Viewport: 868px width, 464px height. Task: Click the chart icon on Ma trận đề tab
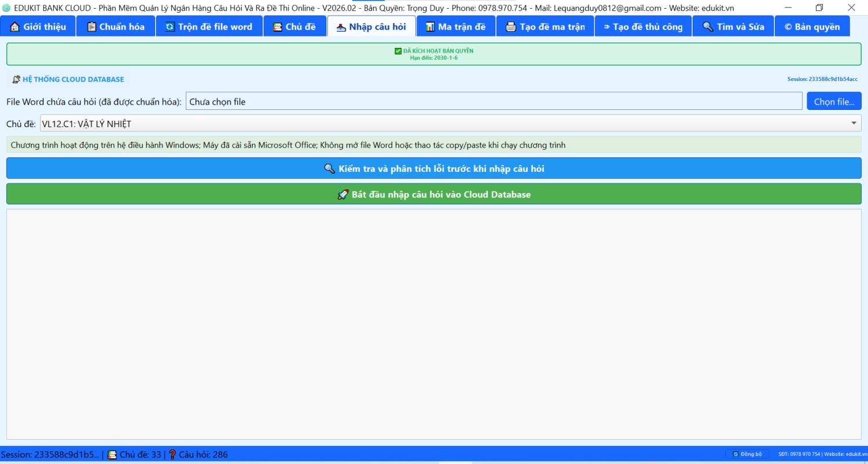[x=430, y=27]
